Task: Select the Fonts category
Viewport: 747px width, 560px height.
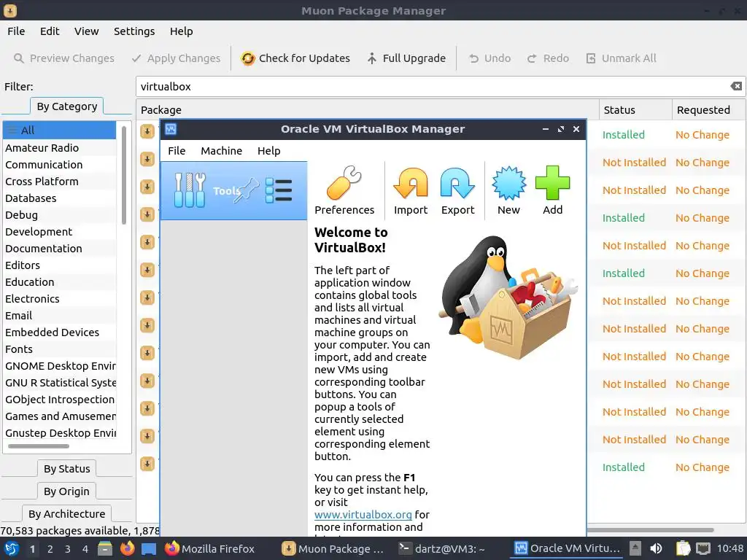Action: coord(60,349)
